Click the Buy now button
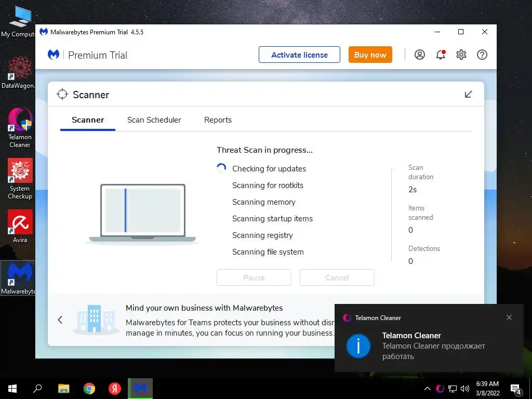This screenshot has height=399, width=532. click(x=370, y=55)
